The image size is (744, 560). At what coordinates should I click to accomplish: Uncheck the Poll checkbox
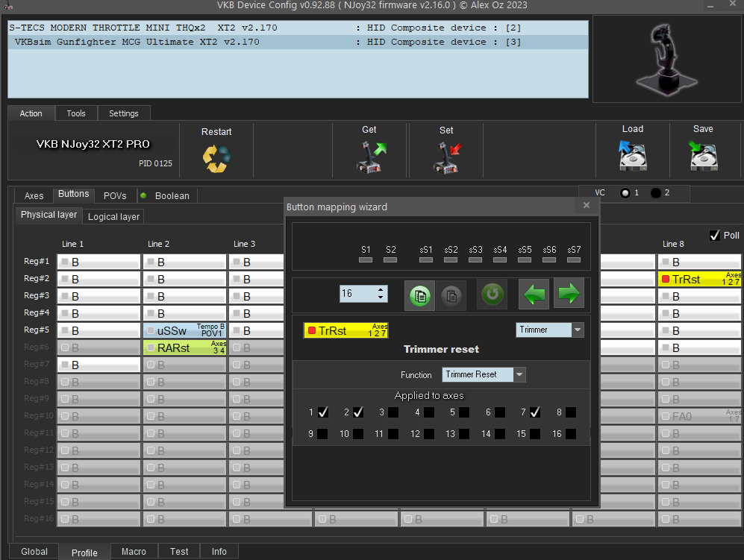715,235
